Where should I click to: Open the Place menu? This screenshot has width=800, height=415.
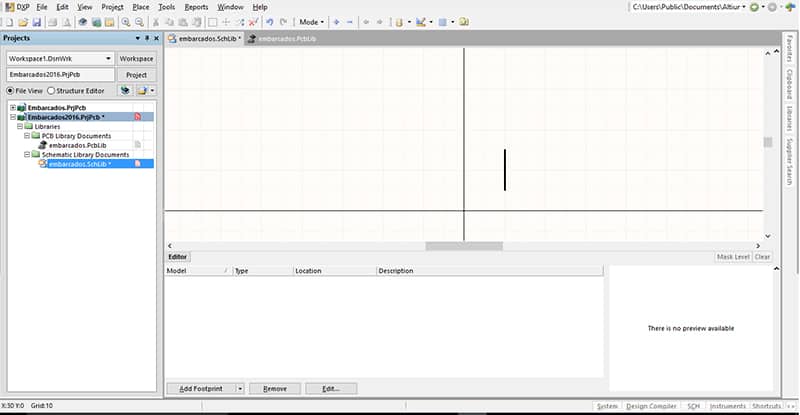coord(140,7)
